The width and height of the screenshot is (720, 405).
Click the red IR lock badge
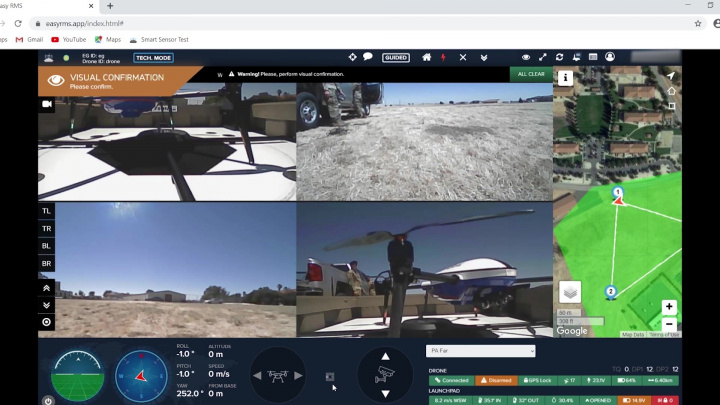(x=665, y=400)
